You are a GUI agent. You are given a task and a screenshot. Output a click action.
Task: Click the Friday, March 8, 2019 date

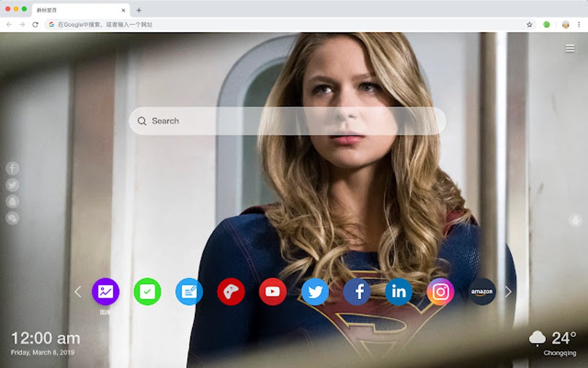[x=43, y=352]
